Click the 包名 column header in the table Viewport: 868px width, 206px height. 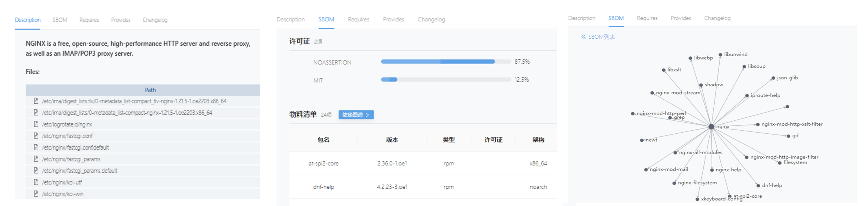pos(323,140)
